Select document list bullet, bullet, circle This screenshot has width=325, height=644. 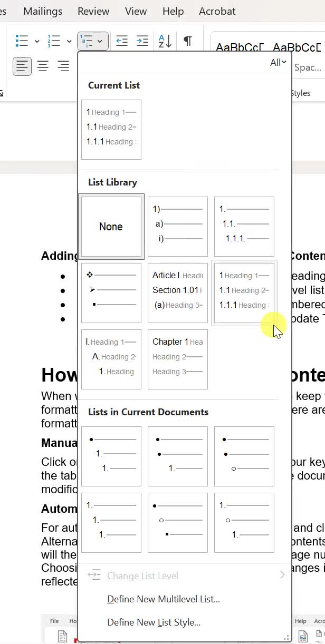(x=244, y=456)
